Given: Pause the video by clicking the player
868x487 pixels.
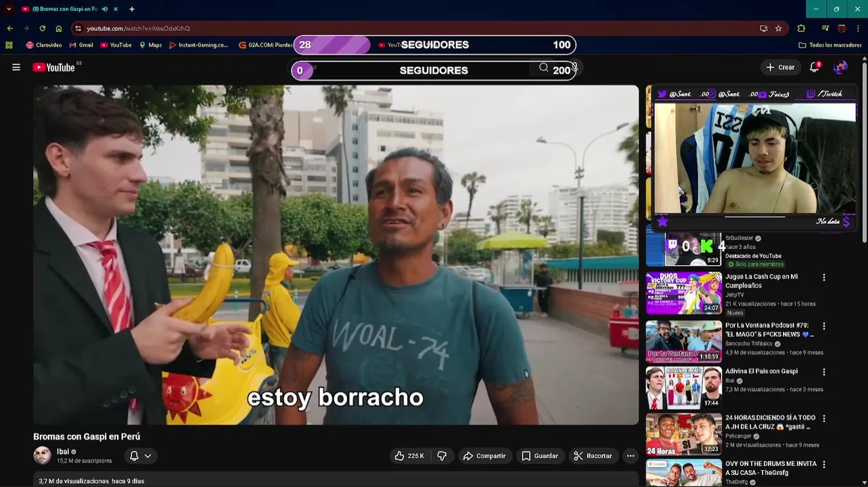Looking at the screenshot, I should click(336, 254).
